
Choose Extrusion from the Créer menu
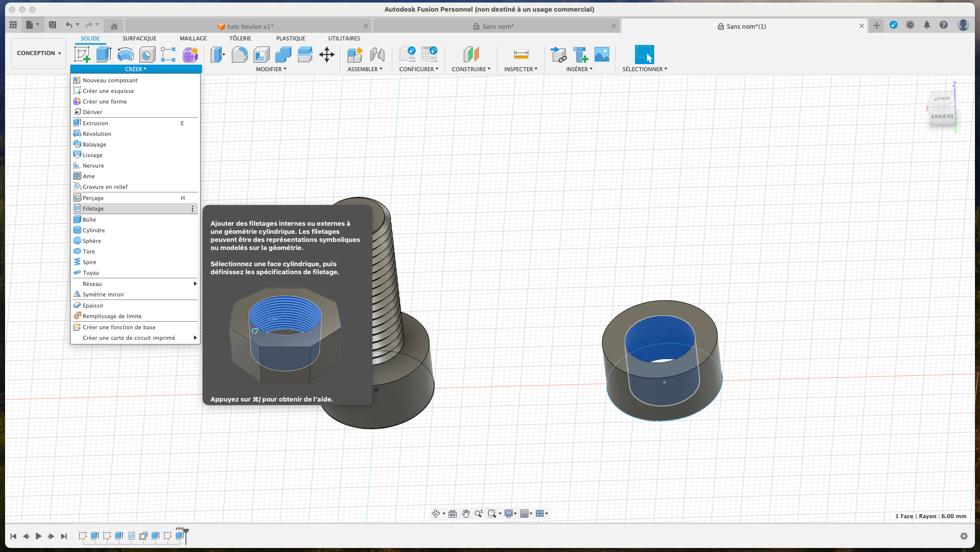pyautogui.click(x=134, y=123)
